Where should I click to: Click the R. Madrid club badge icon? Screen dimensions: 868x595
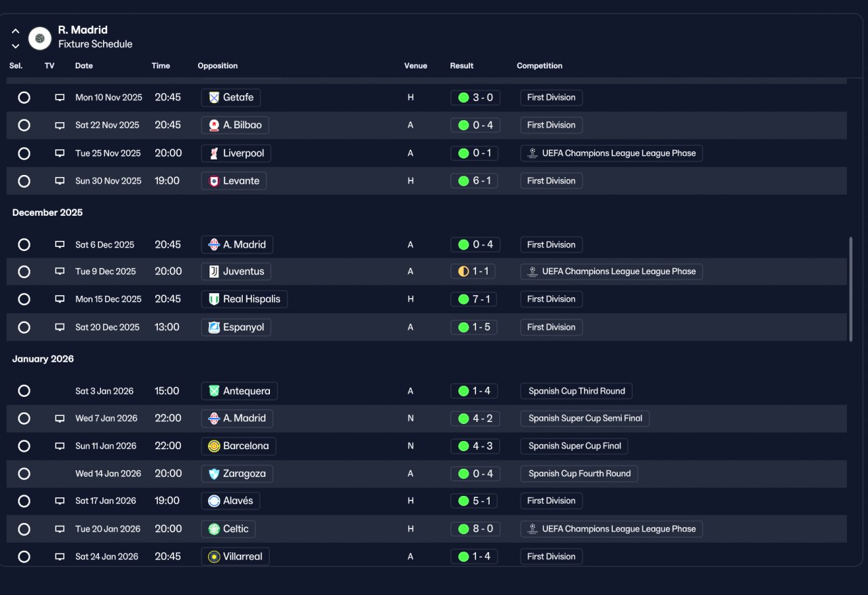coord(40,39)
